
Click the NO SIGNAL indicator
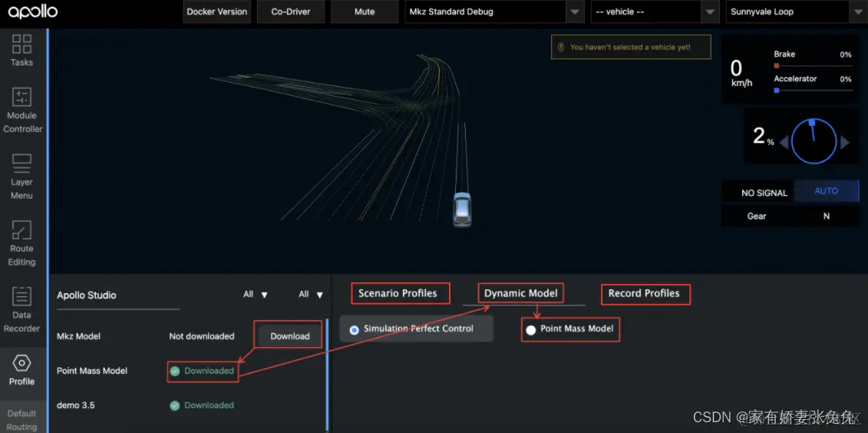tap(764, 193)
